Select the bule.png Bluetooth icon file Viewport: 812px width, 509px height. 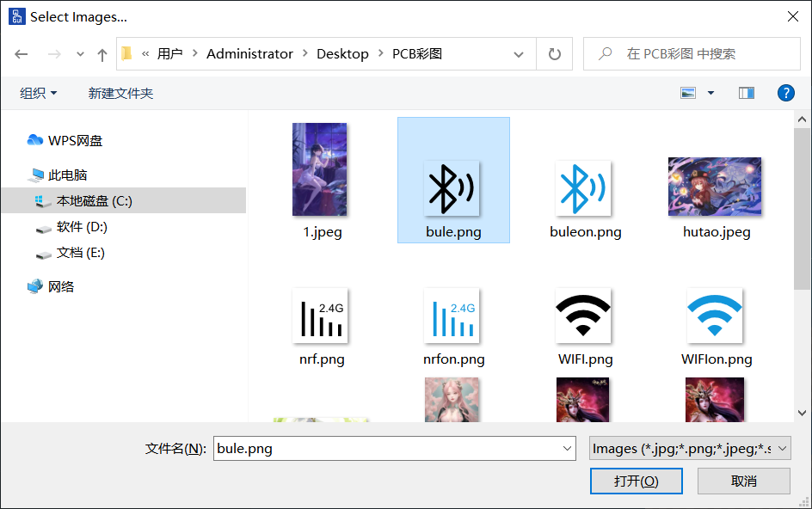[452, 188]
